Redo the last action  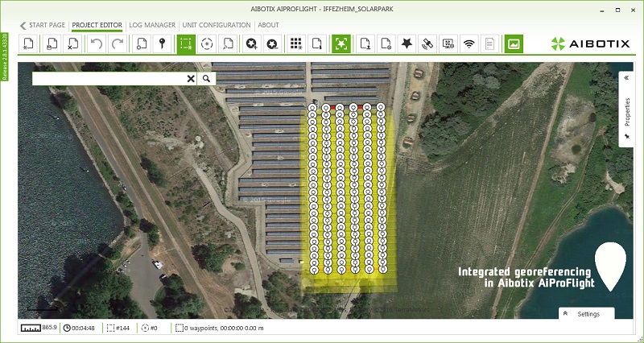tap(117, 43)
